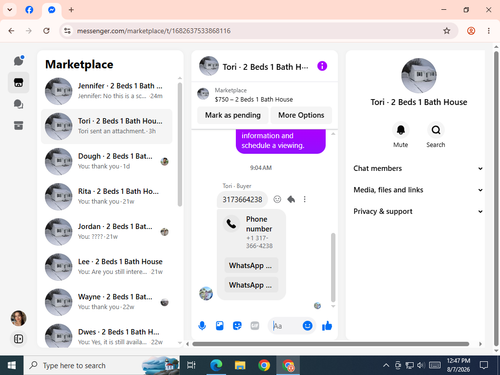500x375 pixels.
Task: Select the Marketplace icon in sidebar
Action: coord(19,82)
